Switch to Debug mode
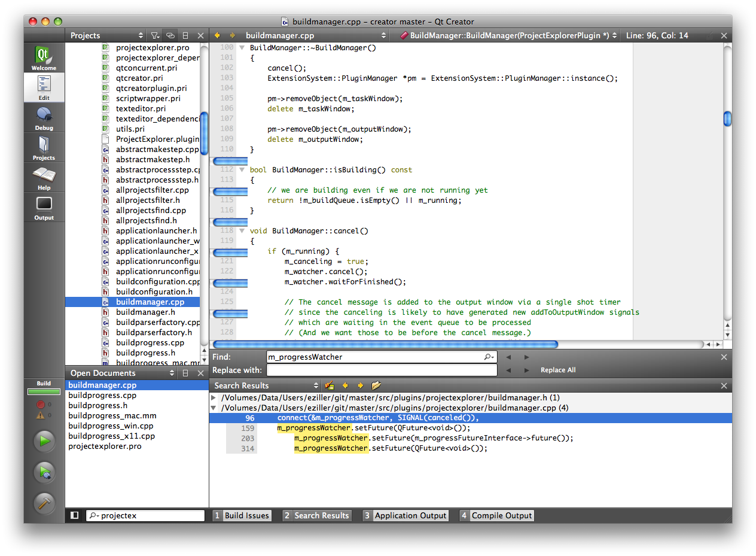 pyautogui.click(x=44, y=118)
